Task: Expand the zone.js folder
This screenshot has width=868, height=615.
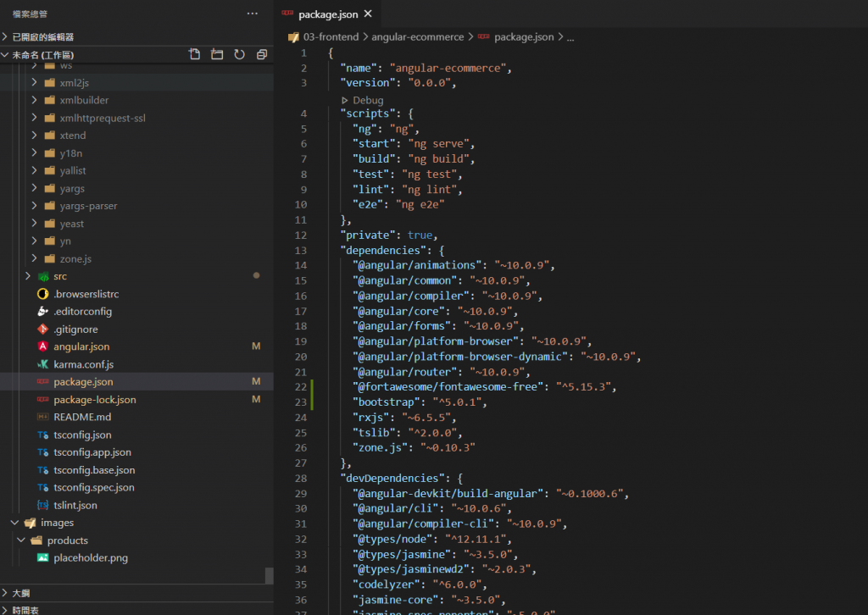Action: point(34,259)
